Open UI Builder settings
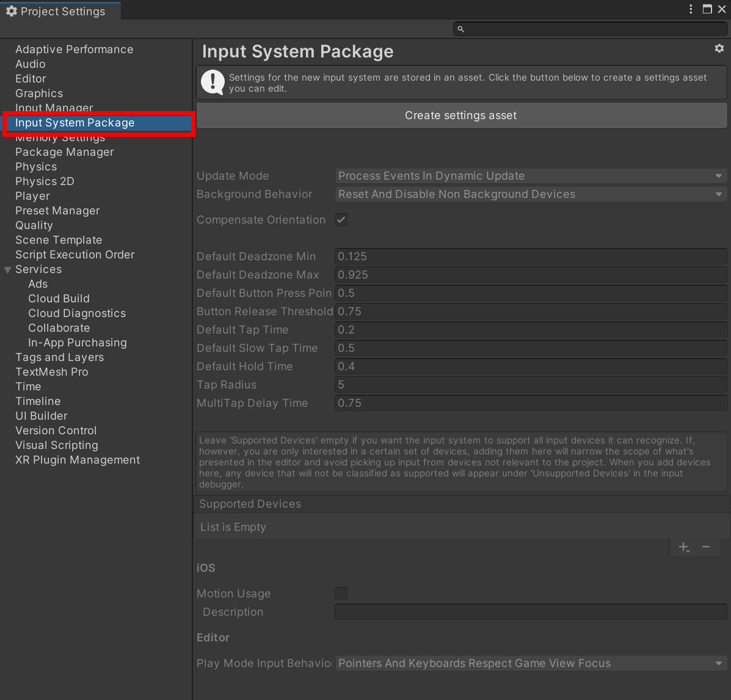731x700 pixels. pos(41,416)
